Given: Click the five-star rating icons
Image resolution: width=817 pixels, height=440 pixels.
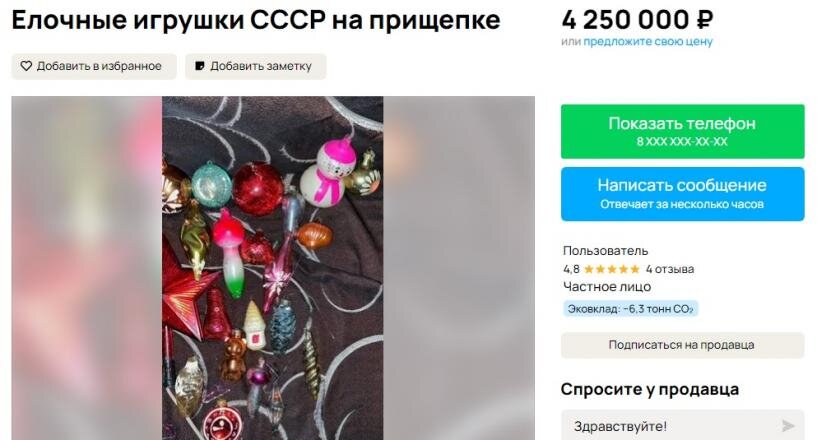Looking at the screenshot, I should pos(612,269).
